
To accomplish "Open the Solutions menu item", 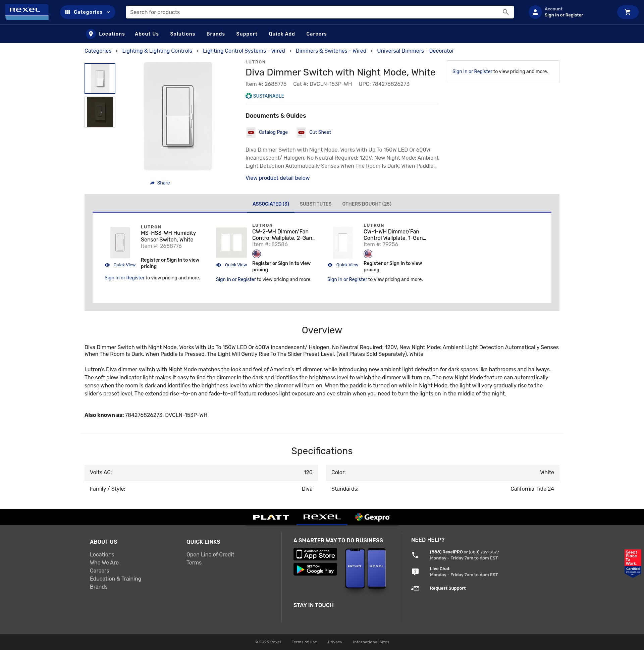I will [182, 34].
